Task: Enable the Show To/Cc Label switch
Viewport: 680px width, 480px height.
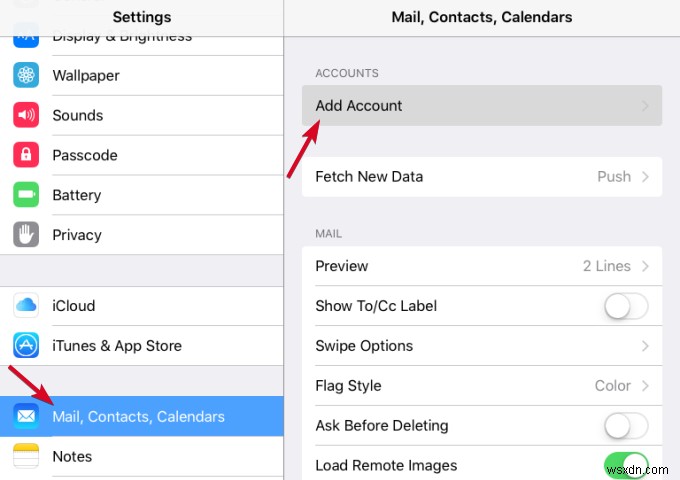Action: pos(627,306)
